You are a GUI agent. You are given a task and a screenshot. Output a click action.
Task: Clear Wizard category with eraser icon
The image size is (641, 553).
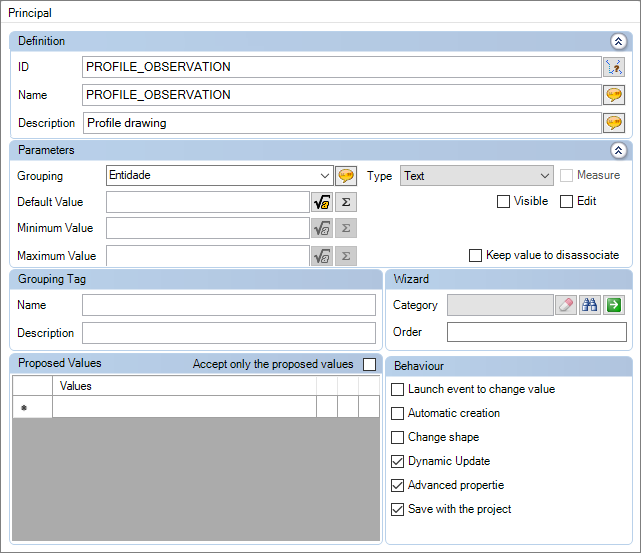coord(566,305)
